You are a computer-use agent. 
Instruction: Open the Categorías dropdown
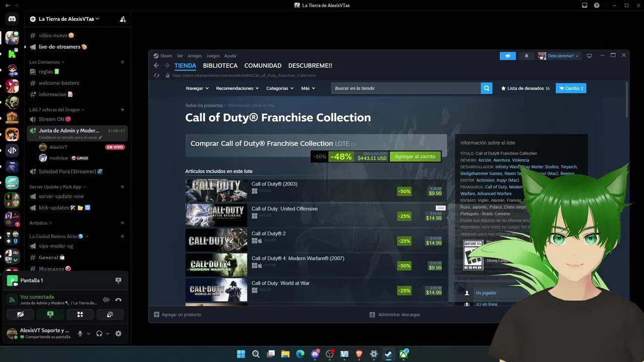tap(279, 88)
